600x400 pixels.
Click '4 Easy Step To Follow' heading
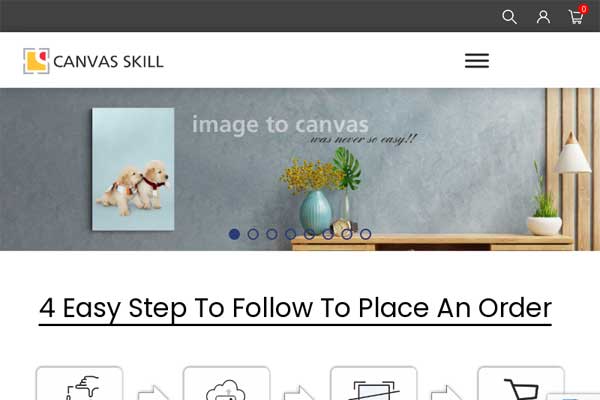tap(295, 308)
